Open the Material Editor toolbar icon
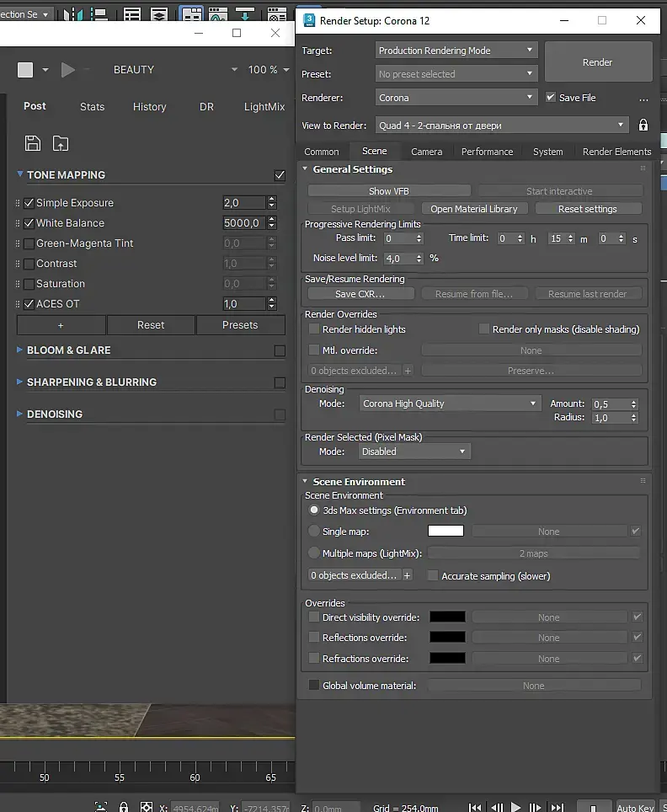667x812 pixels. coord(277,14)
